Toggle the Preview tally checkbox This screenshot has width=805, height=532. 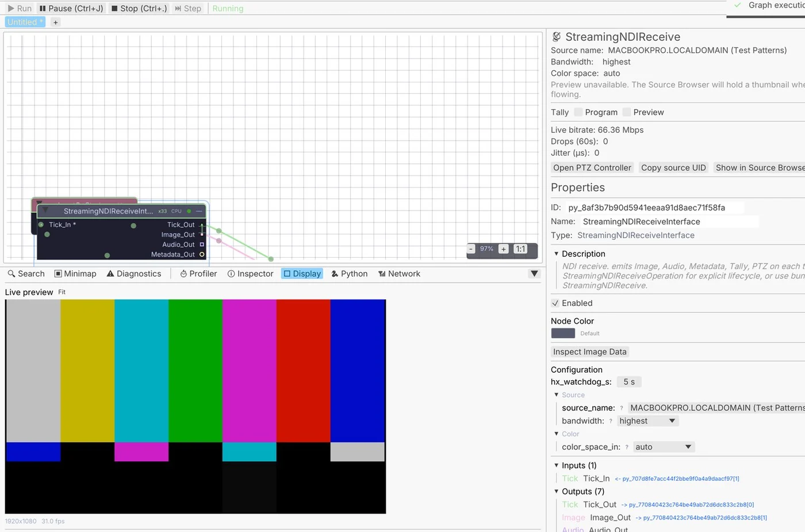point(627,112)
